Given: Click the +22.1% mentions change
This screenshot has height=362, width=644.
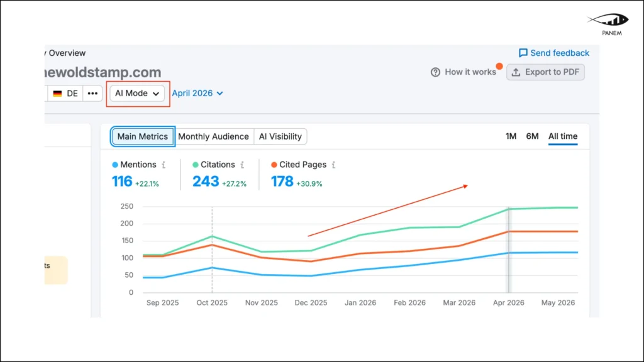Looking at the screenshot, I should 147,184.
